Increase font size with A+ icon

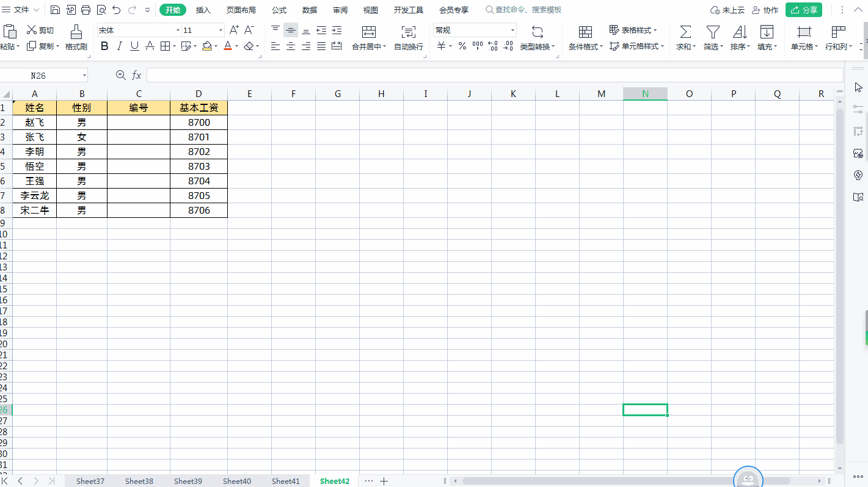[x=234, y=30]
